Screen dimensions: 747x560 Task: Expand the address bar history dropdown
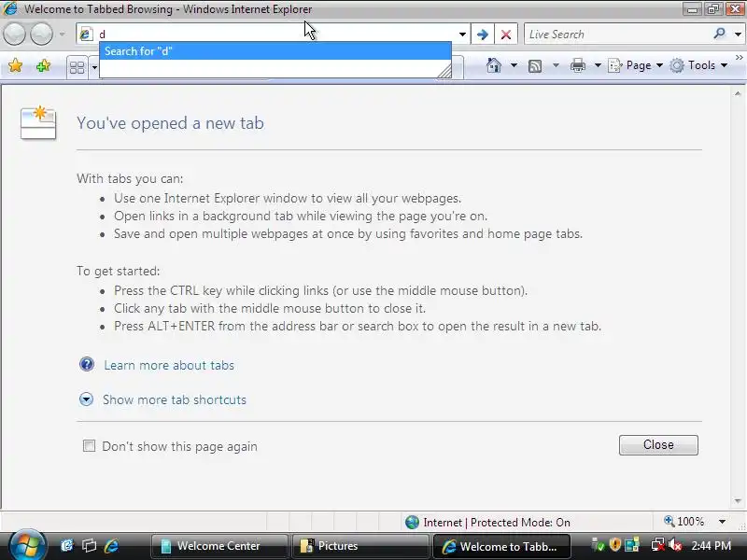click(x=462, y=35)
